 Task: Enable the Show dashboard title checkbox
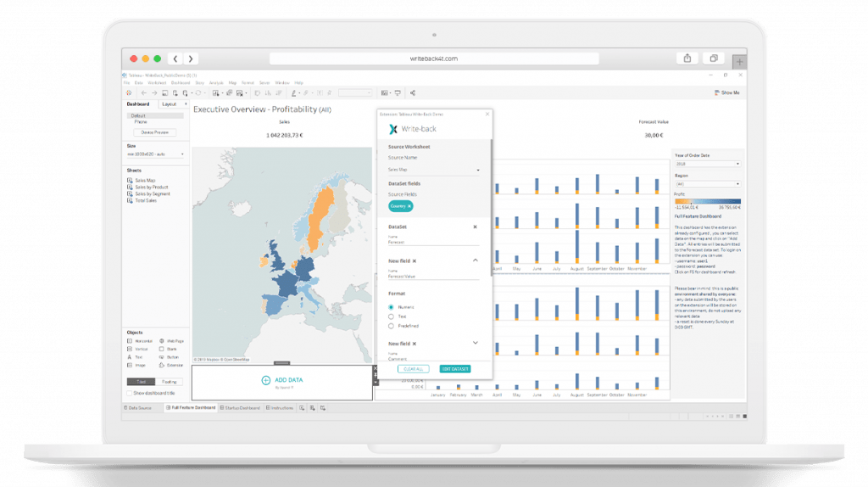click(130, 394)
